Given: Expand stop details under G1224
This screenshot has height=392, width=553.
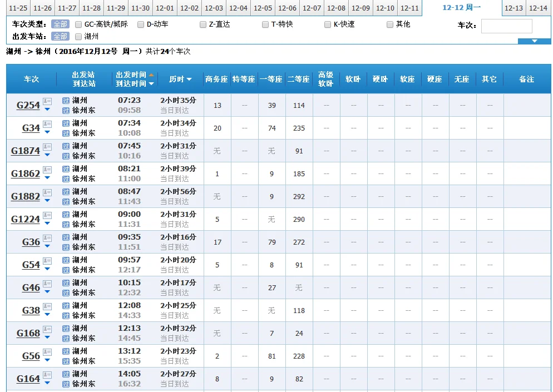Looking at the screenshot, I should 47,224.
